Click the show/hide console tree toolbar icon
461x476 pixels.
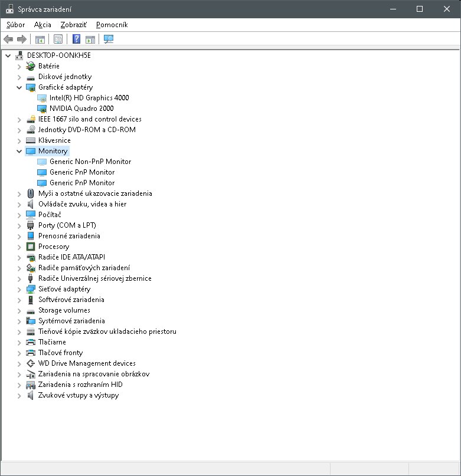tap(40, 39)
